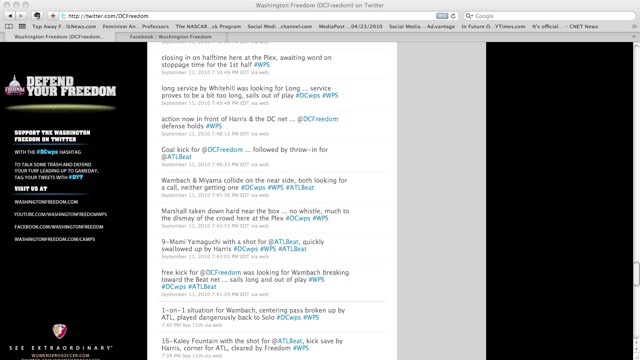Click FACEBOOK.COM/WASHINGTONFREEDOM sidebar text
The height and width of the screenshot is (360, 640).
pos(59,227)
